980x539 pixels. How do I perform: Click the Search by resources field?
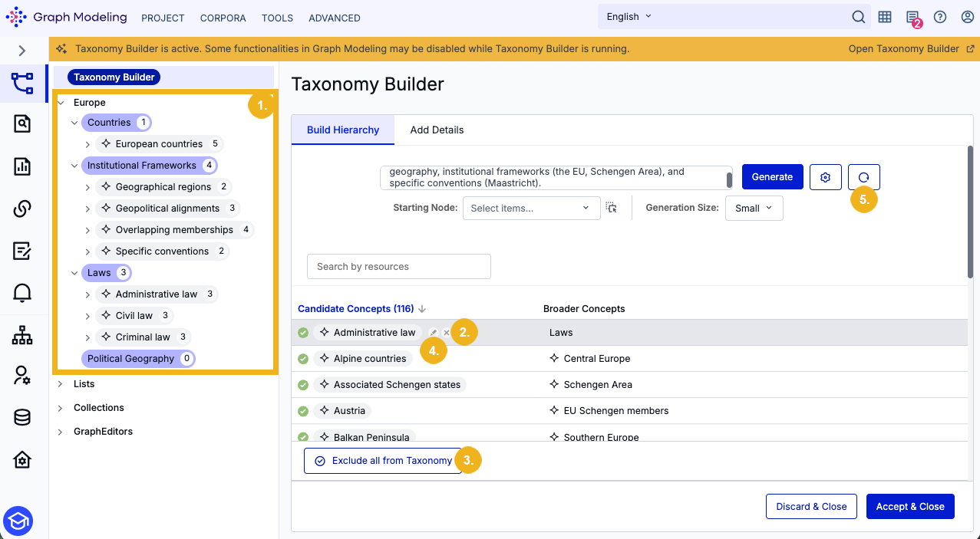click(398, 267)
